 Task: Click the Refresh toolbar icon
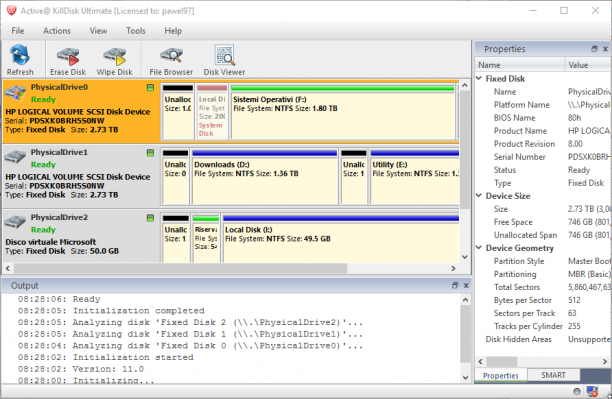tap(20, 60)
